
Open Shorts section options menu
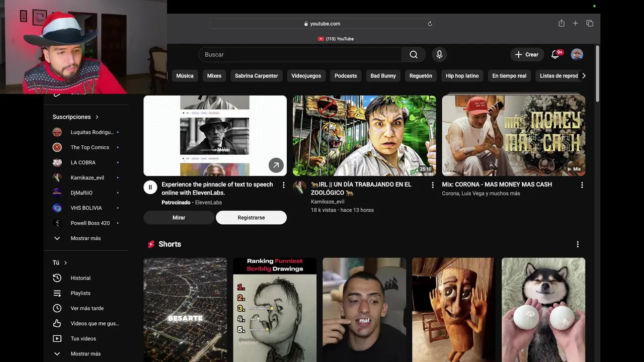pos(578,244)
